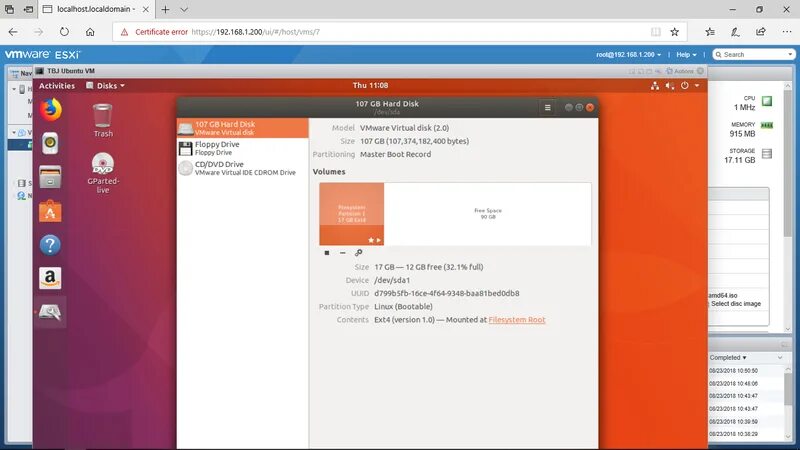The image size is (800, 450).
Task: Open the root@192.168.1.200 user dropdown
Action: (629, 55)
